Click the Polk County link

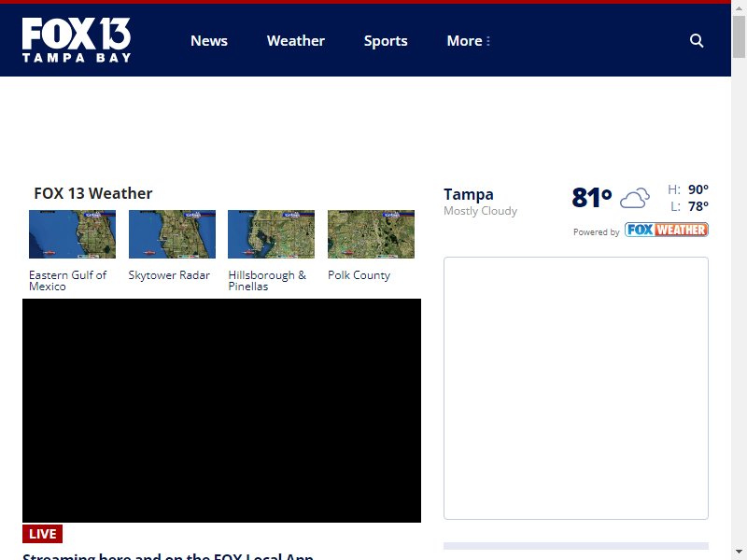359,275
